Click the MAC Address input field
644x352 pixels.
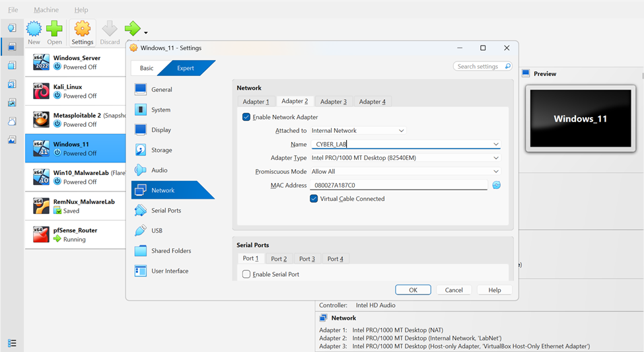coord(399,185)
